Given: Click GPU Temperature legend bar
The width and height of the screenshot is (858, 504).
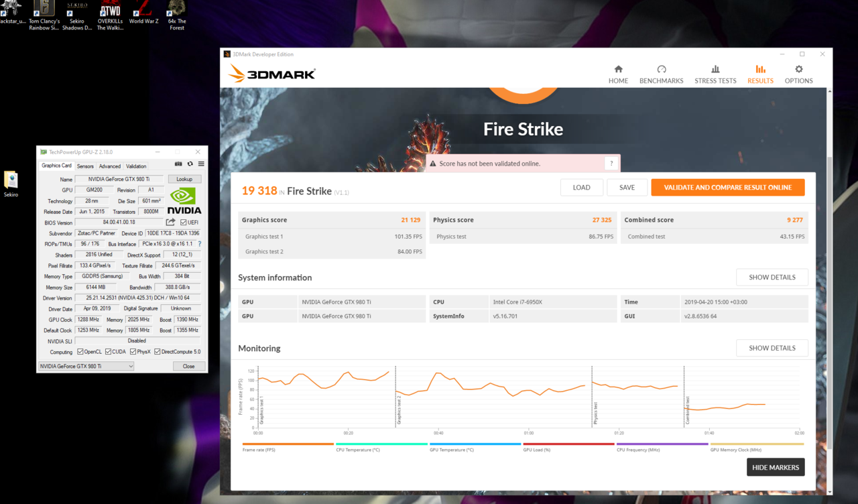Looking at the screenshot, I should click(x=475, y=444).
